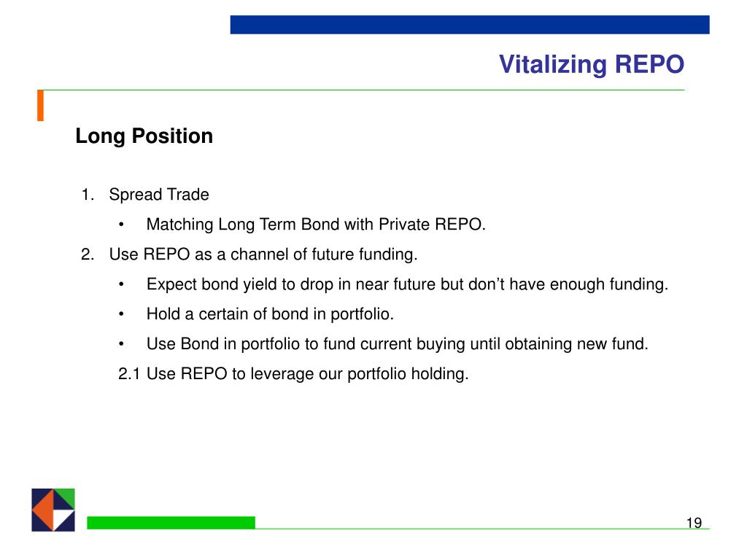Click the bullet before Expect bond yield

click(122, 284)
